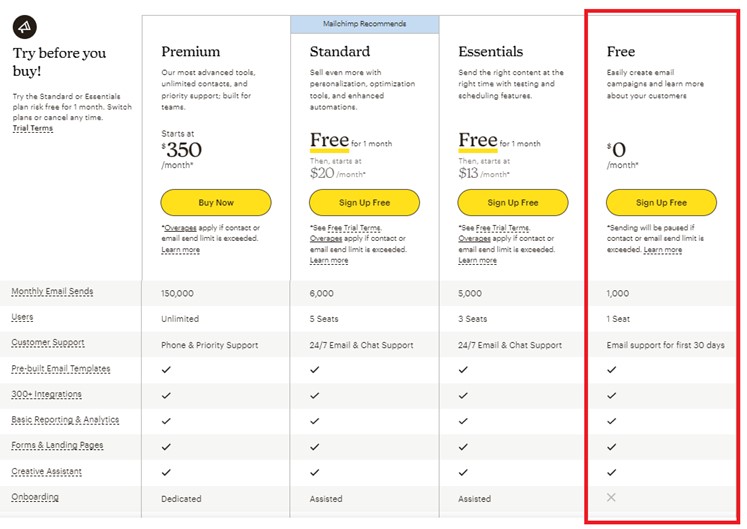Open the Monthly Email Sends feature label
The image size is (747, 529).
click(52, 292)
